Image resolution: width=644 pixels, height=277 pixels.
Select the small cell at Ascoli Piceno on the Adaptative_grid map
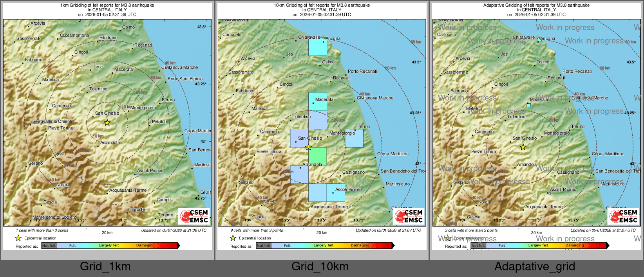pos(550,193)
